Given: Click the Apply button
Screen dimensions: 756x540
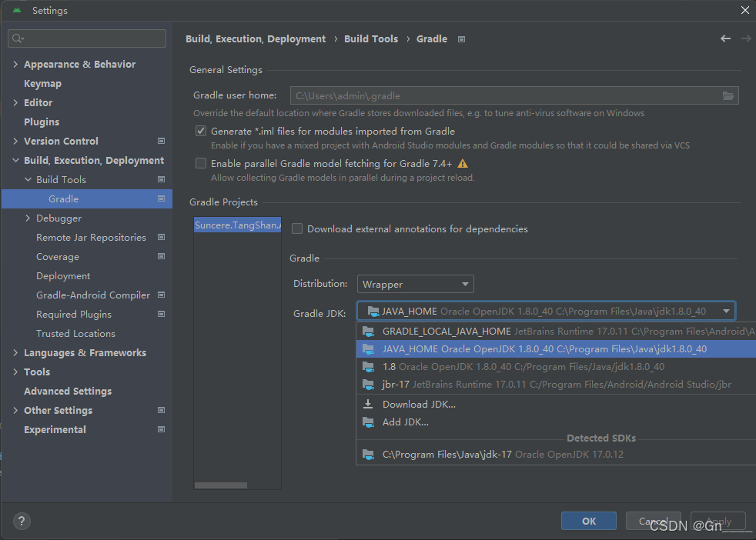Looking at the screenshot, I should coord(718,521).
